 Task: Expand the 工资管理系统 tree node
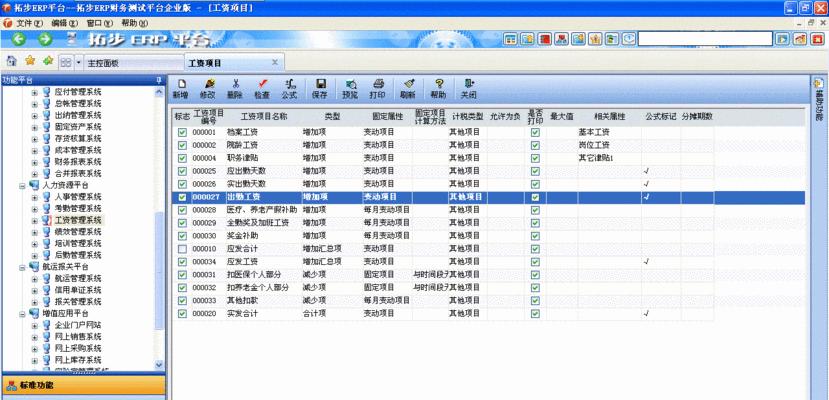[x=35, y=220]
